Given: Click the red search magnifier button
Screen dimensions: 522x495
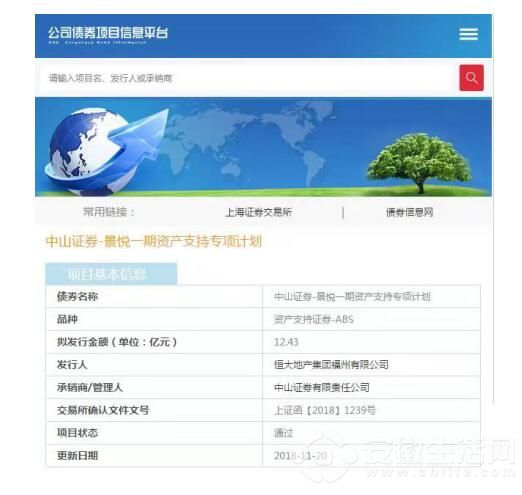Looking at the screenshot, I should 471,78.
